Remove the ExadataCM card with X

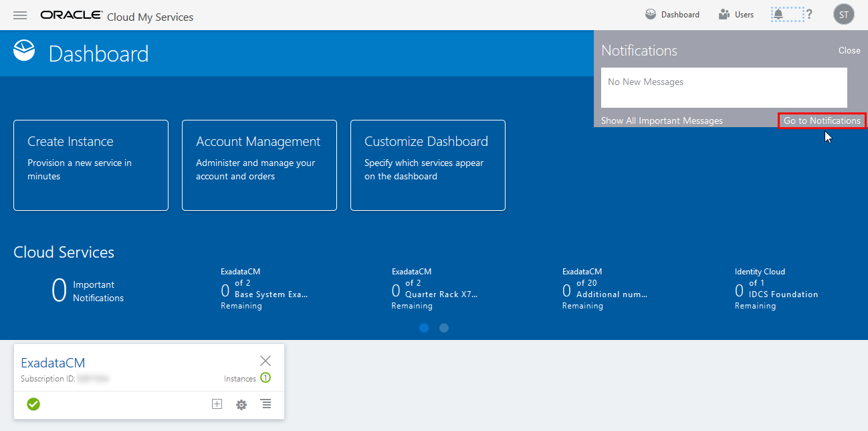point(265,361)
